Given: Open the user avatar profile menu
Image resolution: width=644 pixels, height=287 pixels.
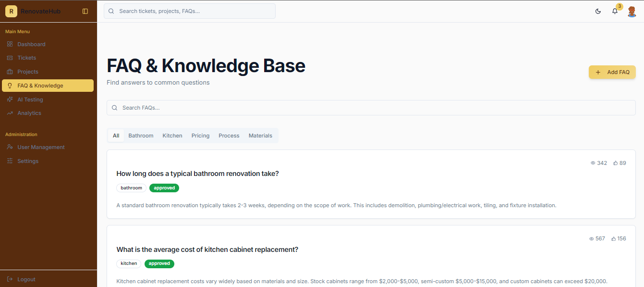Looking at the screenshot, I should (x=632, y=11).
